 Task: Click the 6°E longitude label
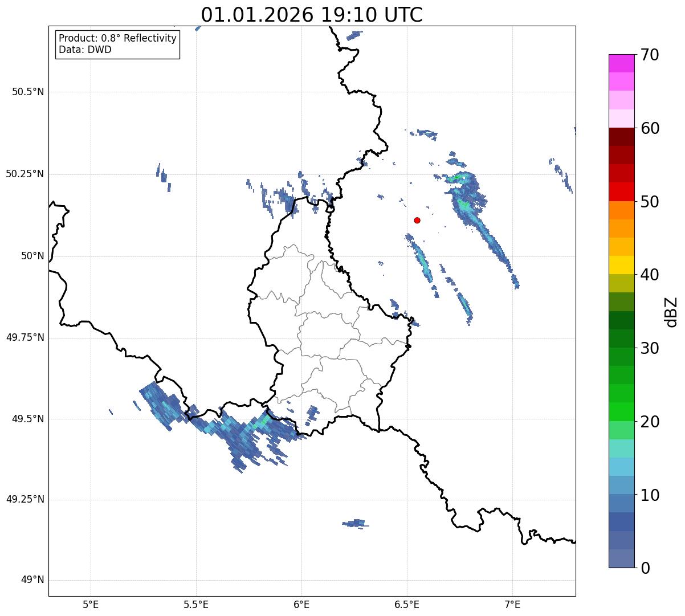click(301, 605)
